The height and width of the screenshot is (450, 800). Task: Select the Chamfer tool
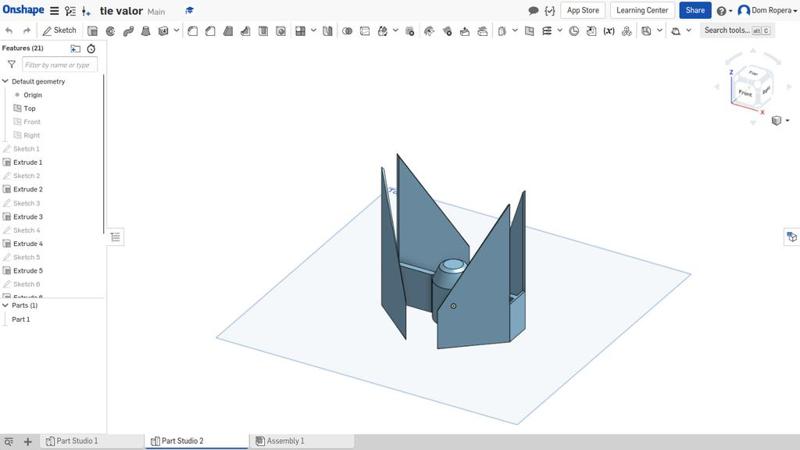[x=210, y=31]
